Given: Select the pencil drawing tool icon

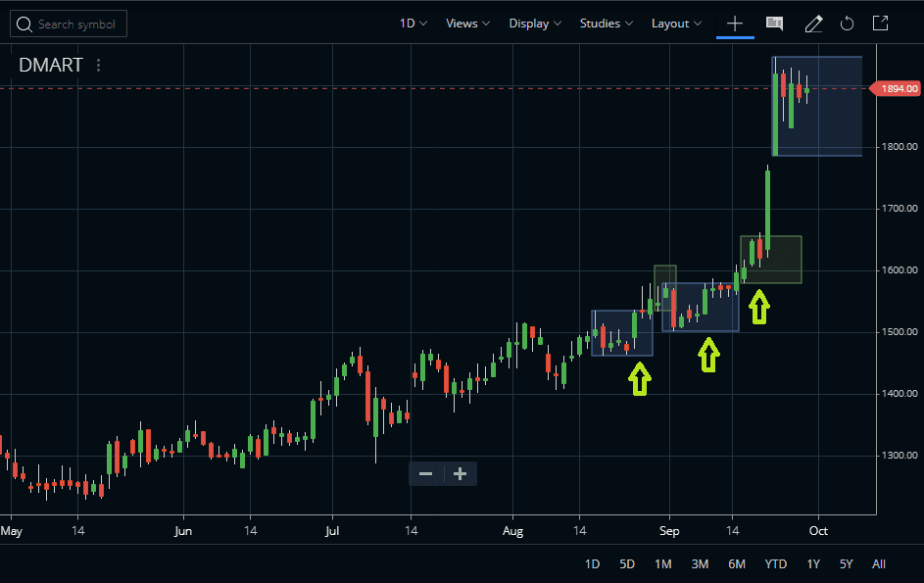Looking at the screenshot, I should [x=813, y=24].
